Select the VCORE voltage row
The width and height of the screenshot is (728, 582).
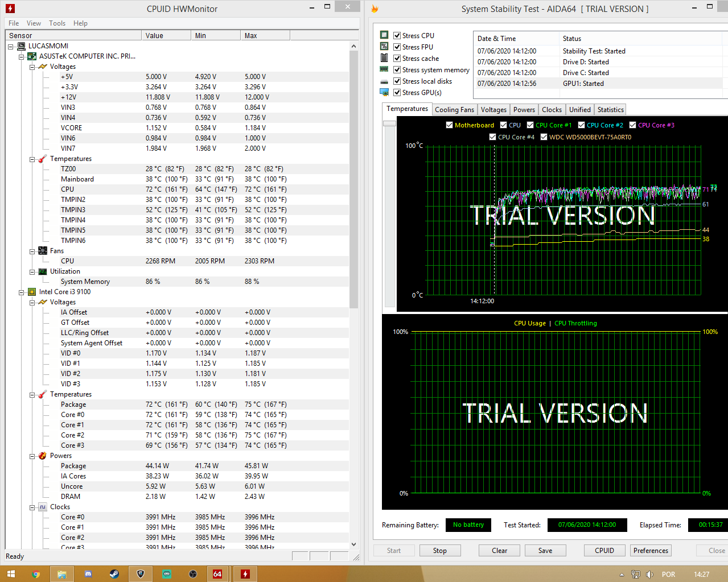pos(178,128)
